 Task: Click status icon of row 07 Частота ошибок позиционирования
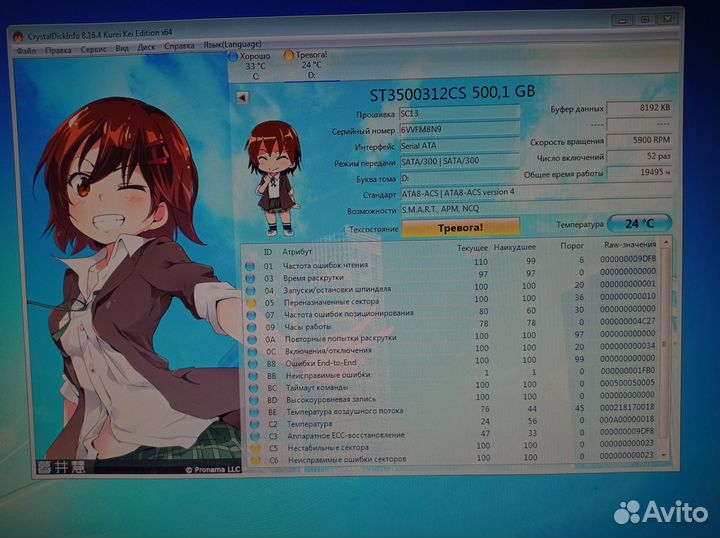pos(252,315)
